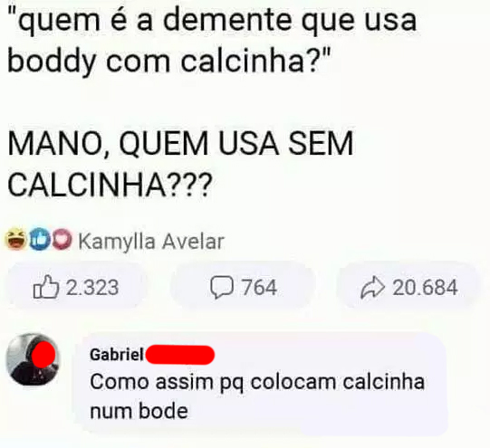Click the 'MANO, QUEM USA SEM' text
This screenshot has width=490, height=448.
[x=180, y=144]
